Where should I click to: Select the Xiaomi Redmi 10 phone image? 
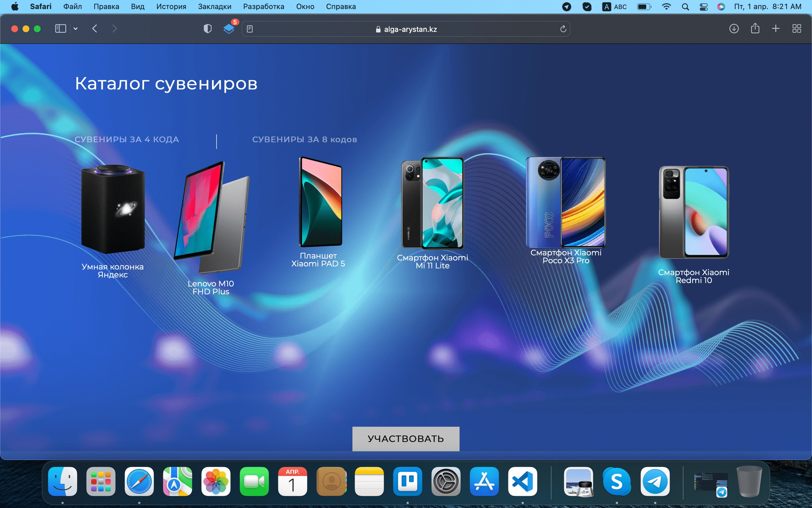coord(694,212)
